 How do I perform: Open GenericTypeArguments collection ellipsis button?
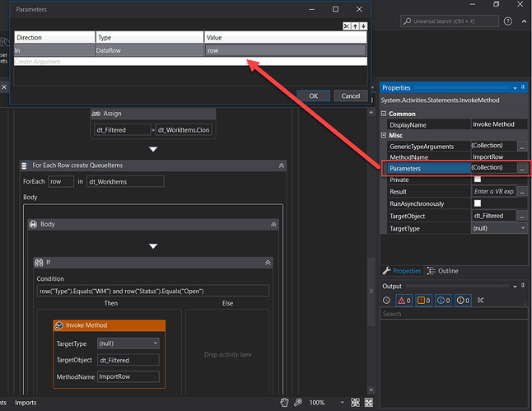(x=522, y=147)
